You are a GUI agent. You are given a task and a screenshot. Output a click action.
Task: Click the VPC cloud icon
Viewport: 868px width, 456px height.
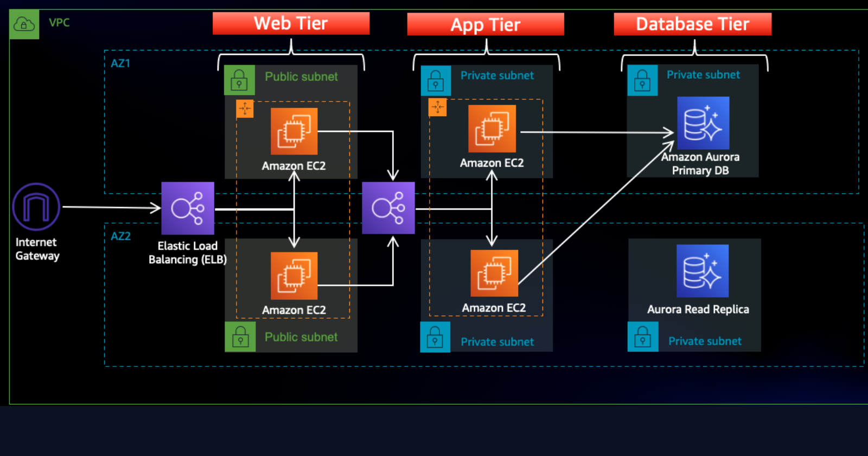pos(24,24)
